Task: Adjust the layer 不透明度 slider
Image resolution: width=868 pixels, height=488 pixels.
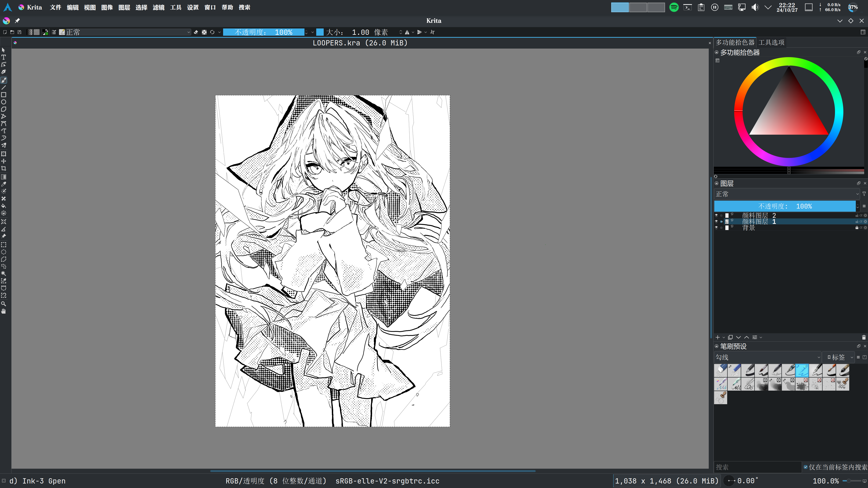Action: pyautogui.click(x=785, y=206)
